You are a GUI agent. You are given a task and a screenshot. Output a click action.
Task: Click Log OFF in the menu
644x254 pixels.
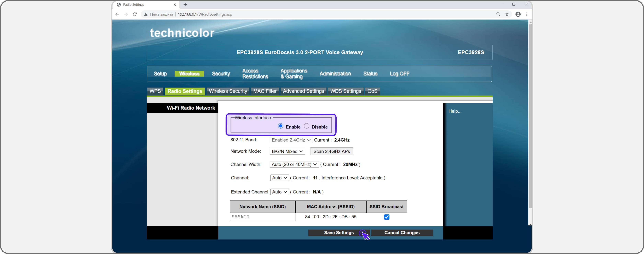400,74
